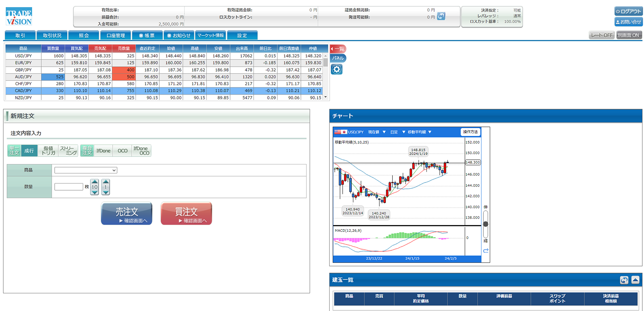644x311 pixels.
Task: Open the 商品 product dropdown
Action: coord(86,170)
